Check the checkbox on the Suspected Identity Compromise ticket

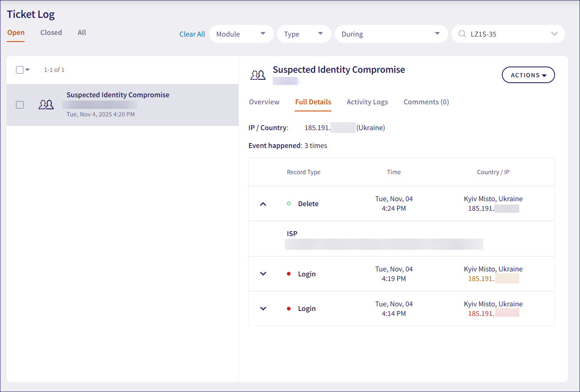pos(20,105)
